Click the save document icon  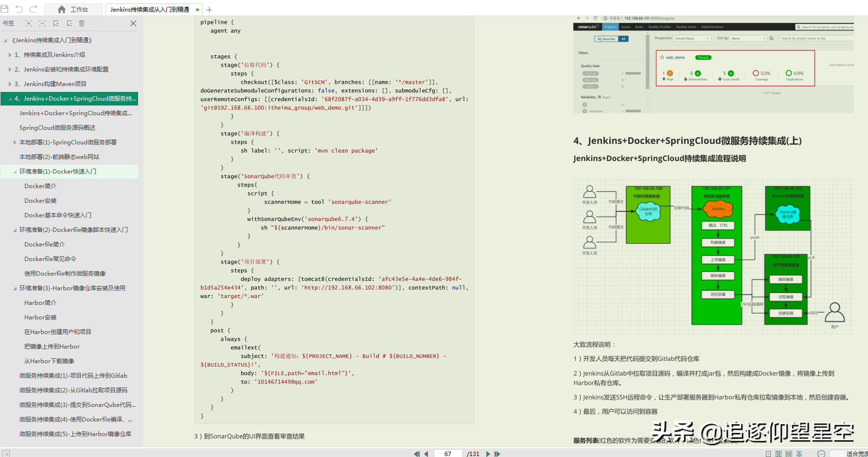(x=5, y=9)
